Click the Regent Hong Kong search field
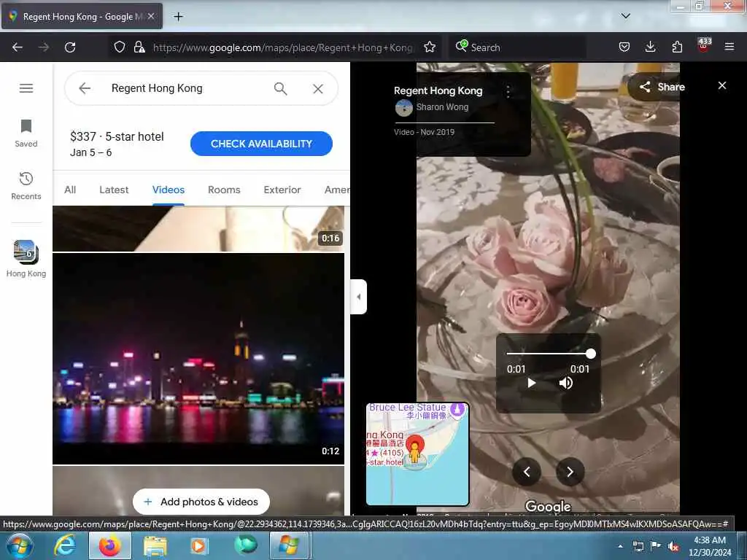 click(x=186, y=88)
